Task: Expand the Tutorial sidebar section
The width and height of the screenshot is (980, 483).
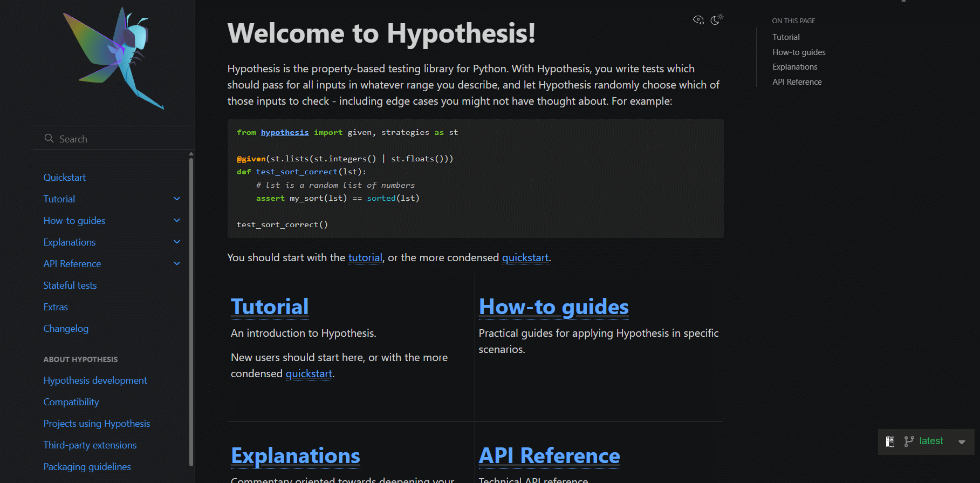Action: pyautogui.click(x=177, y=199)
